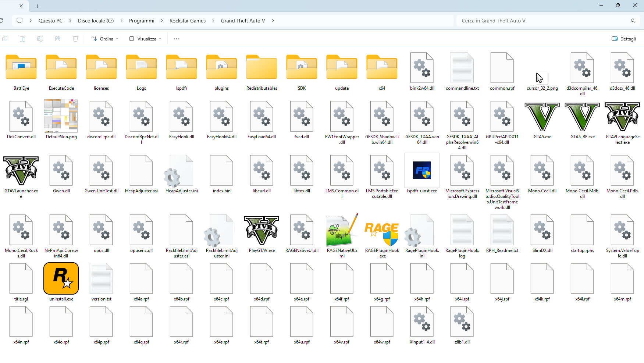
Task: Select the DefaultSkin.png thumbnail
Action: [x=61, y=116]
